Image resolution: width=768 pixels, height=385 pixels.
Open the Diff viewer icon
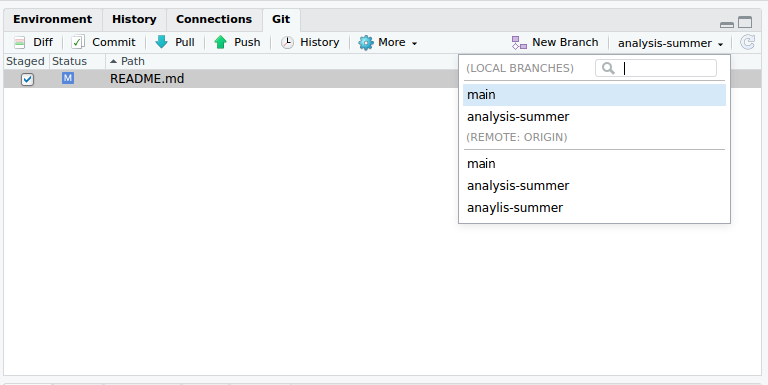click(20, 43)
